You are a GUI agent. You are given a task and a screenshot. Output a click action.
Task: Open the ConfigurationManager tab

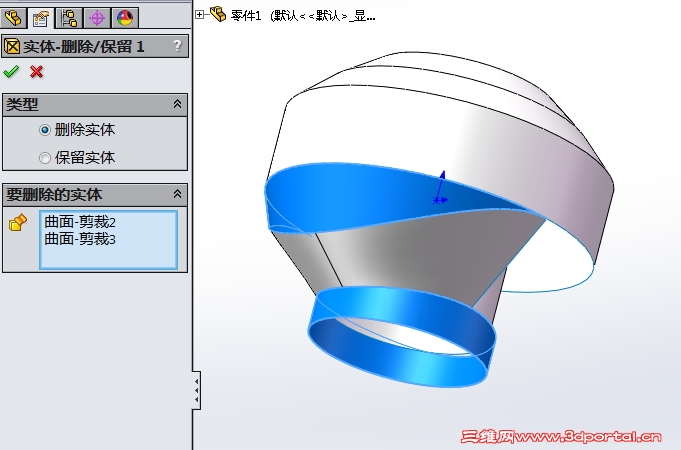(69, 18)
